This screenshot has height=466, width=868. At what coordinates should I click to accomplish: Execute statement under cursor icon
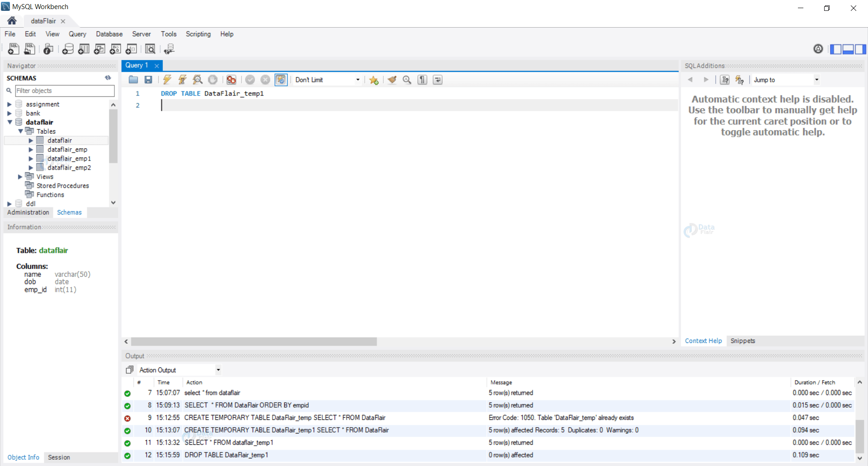pos(182,80)
